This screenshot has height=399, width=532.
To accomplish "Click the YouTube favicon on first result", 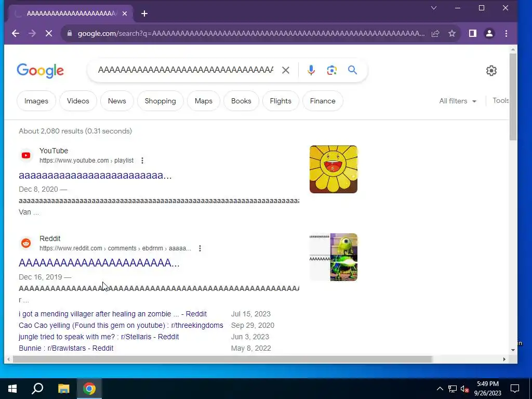I will click(26, 155).
